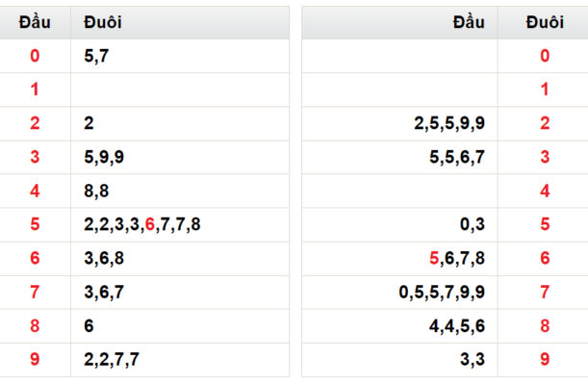Select red head digit 0 in left table
Viewport: 588px width, 385px height.
35,56
